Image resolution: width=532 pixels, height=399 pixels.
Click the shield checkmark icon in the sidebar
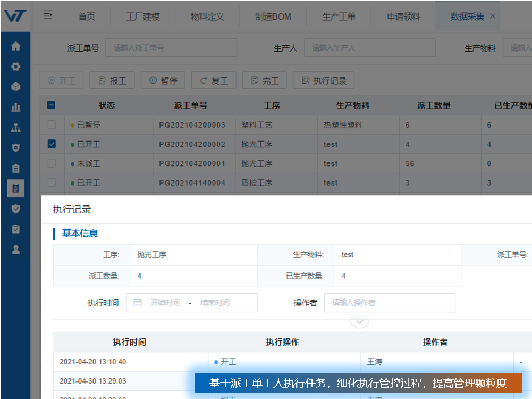[15, 209]
